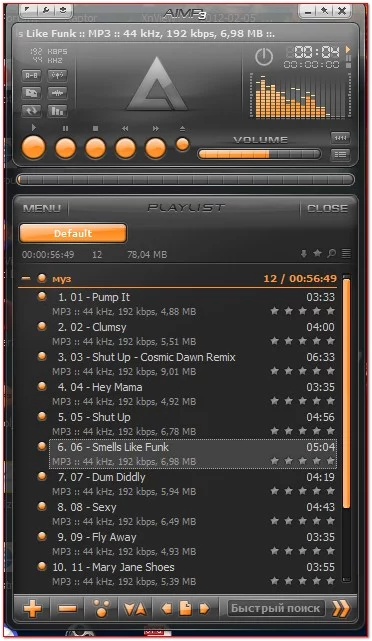This screenshot has height=641, width=372.
Task: Select the Default playlist tab
Action: coord(73,233)
